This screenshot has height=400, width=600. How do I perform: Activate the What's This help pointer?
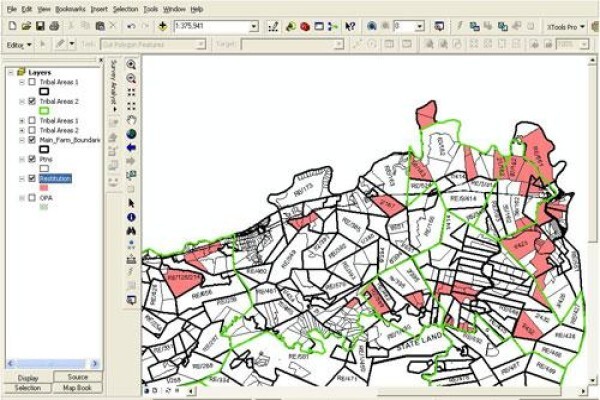(x=350, y=26)
